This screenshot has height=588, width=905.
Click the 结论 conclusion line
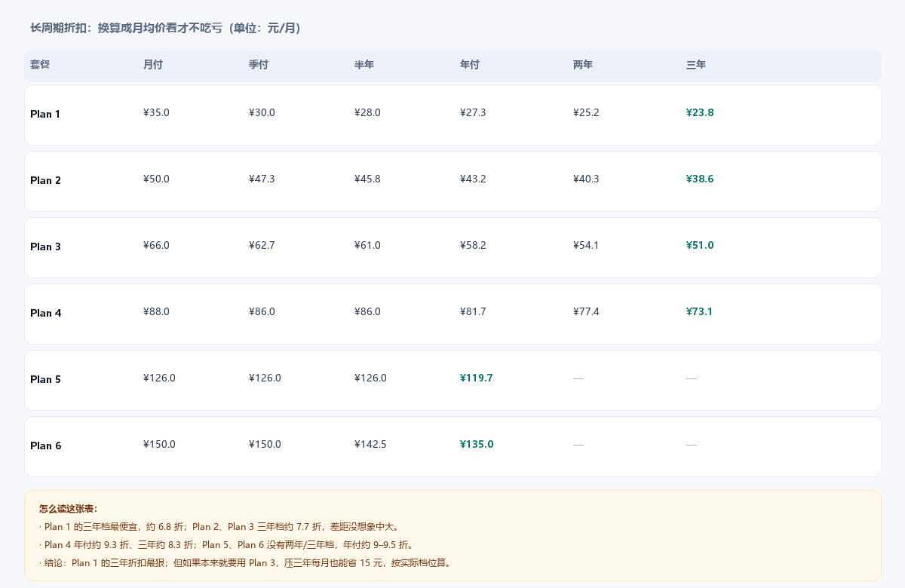(245, 563)
